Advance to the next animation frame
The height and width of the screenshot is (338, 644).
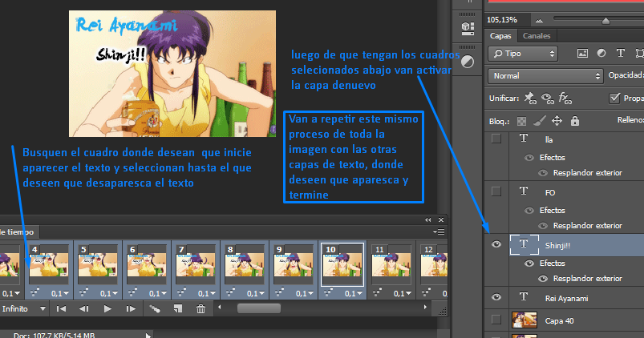[x=131, y=308]
